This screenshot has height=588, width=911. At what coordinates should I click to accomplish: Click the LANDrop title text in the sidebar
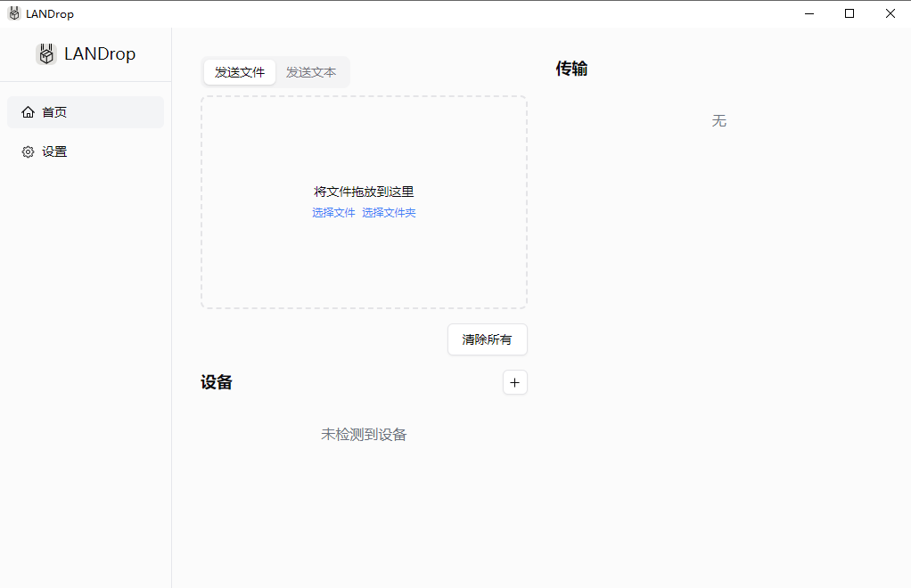(x=101, y=53)
